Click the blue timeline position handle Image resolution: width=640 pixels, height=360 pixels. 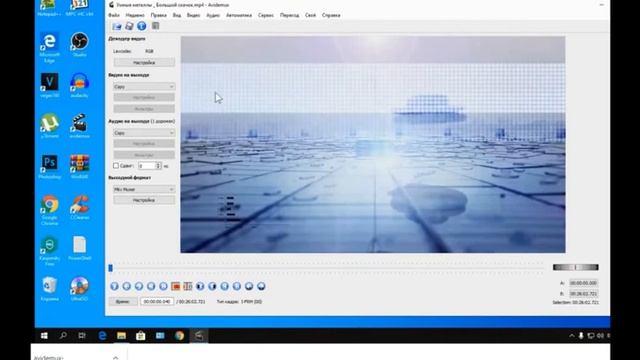[x=111, y=268]
